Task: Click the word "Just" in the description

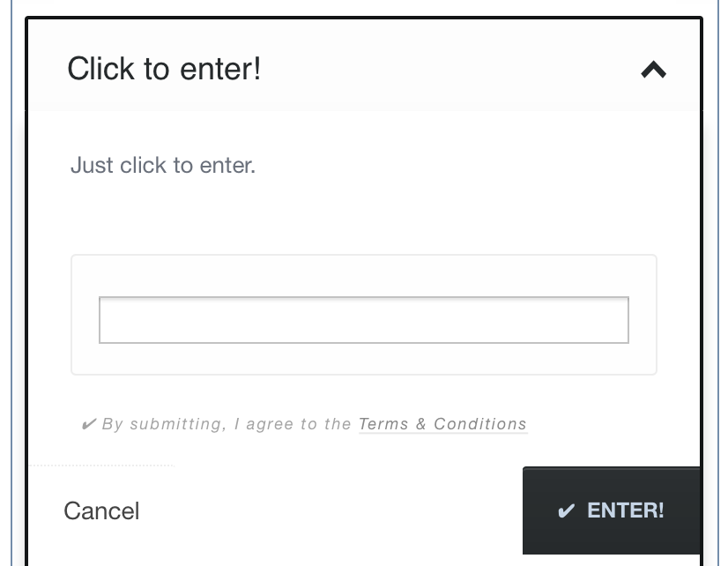Action: click(91, 165)
